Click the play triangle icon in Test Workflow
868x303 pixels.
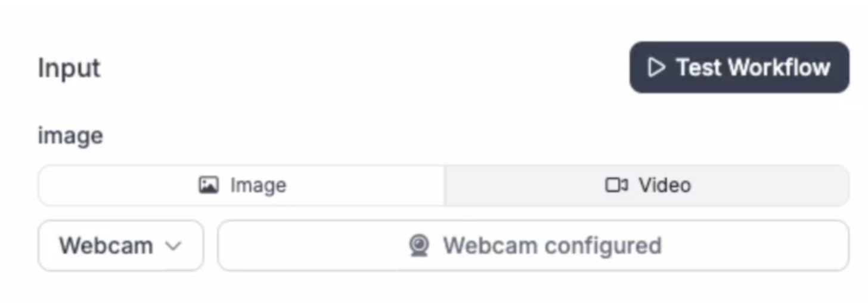click(x=656, y=67)
